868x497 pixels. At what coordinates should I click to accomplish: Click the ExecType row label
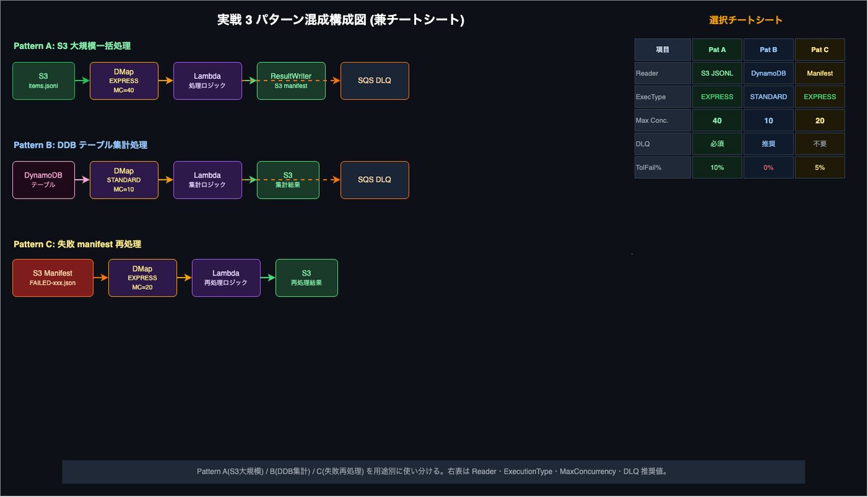[662, 97]
